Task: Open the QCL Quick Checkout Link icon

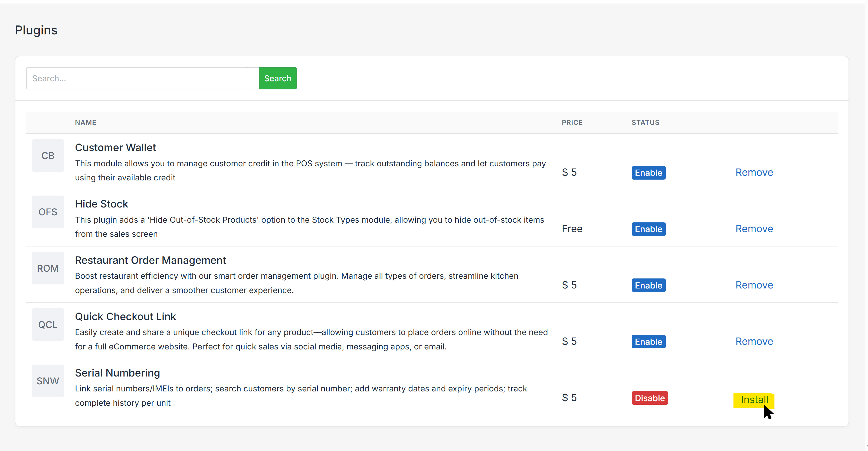Action: tap(48, 325)
